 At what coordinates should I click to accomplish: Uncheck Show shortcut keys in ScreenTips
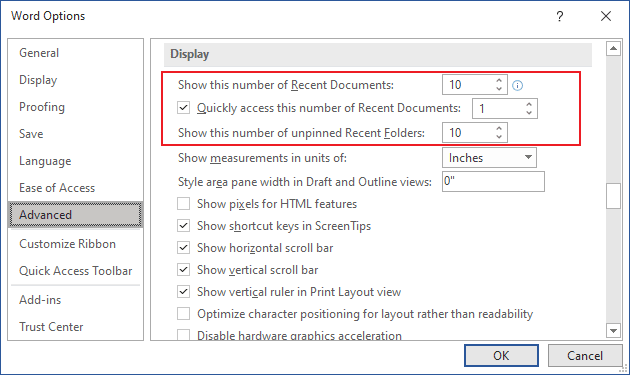click(184, 226)
